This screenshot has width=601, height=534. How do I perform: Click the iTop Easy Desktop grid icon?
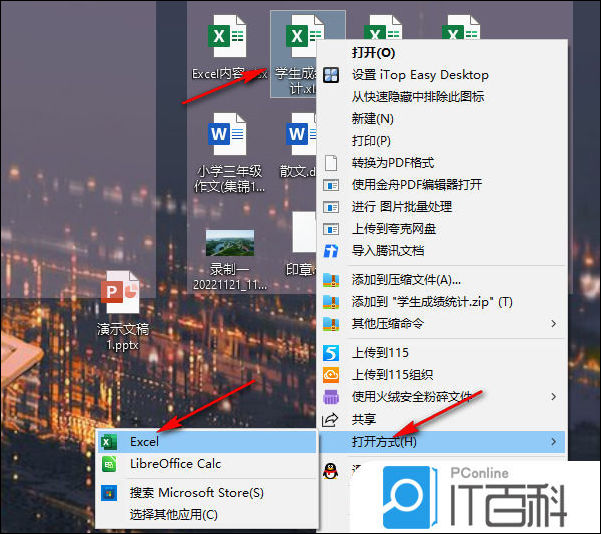[x=331, y=75]
